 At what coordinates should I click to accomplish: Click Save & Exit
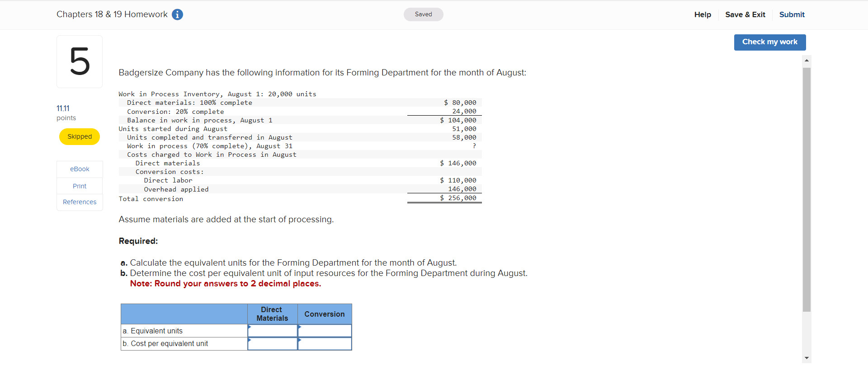coord(745,14)
